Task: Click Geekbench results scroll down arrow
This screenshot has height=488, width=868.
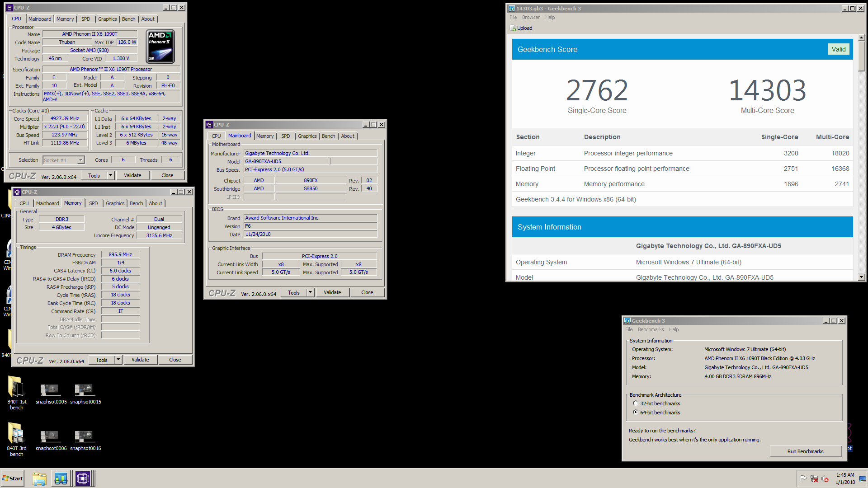Action: (x=862, y=277)
